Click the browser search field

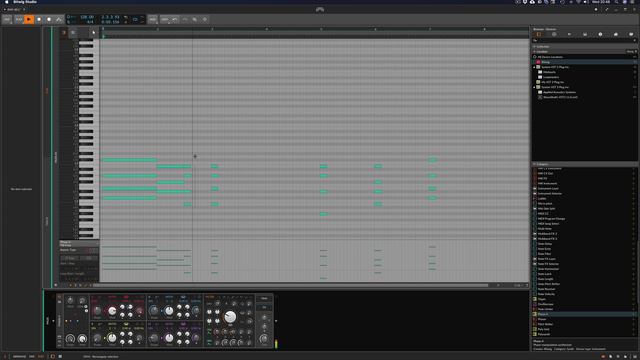[x=584, y=40]
